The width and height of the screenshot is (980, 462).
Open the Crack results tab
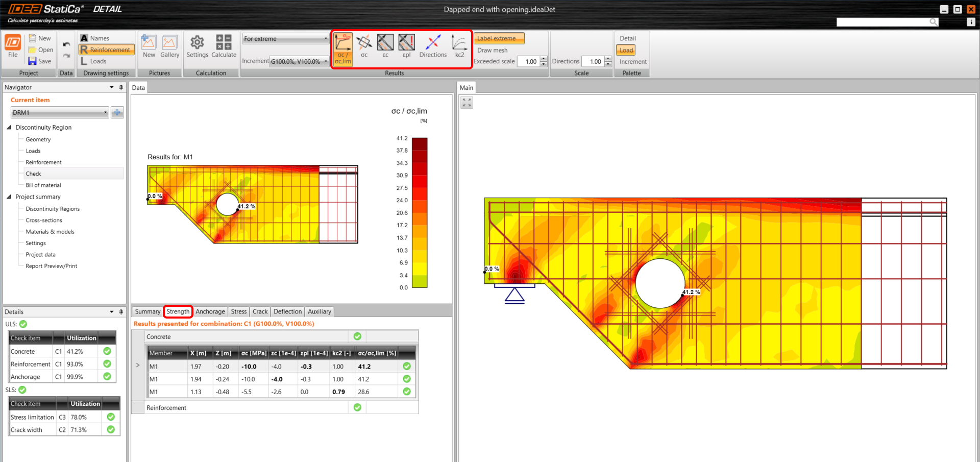(x=260, y=311)
